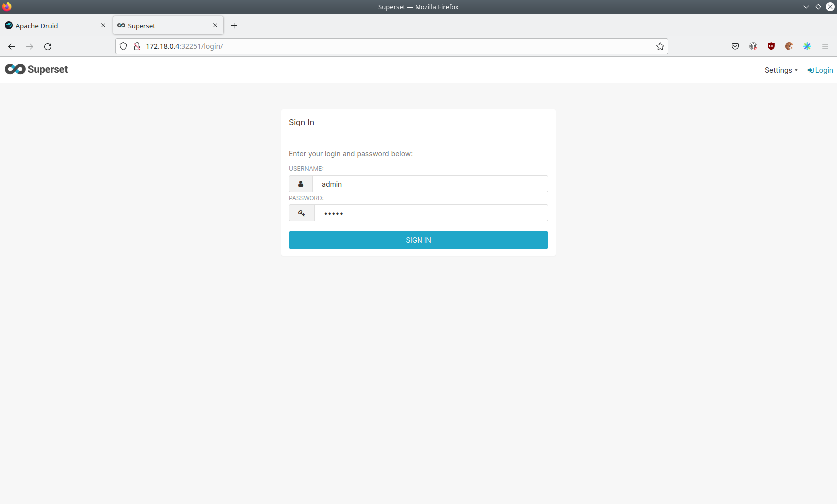Go back using the browser back arrow
The image size is (837, 504).
[x=12, y=47]
